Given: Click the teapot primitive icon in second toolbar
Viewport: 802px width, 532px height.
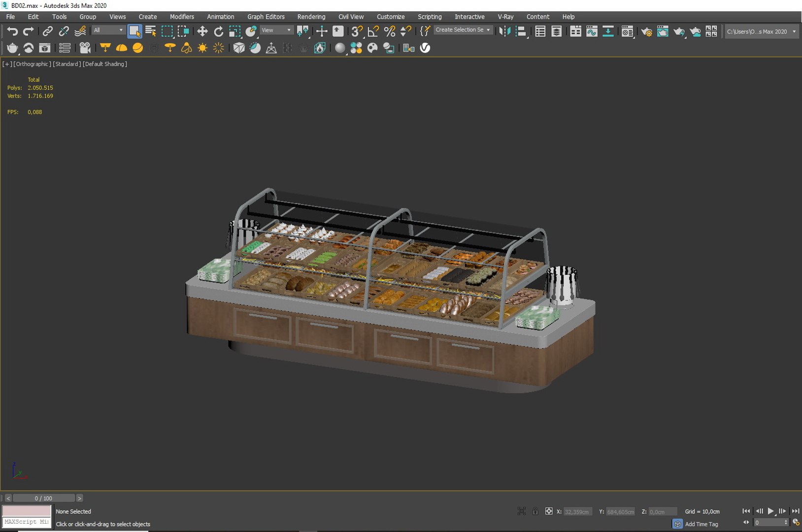Looking at the screenshot, I should point(12,48).
